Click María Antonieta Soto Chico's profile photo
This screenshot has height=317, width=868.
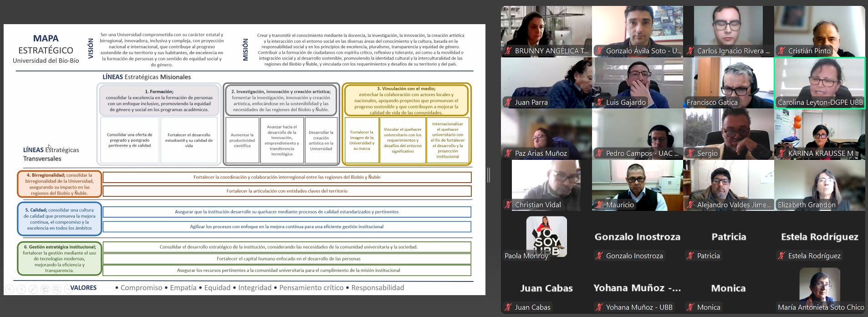[x=820, y=287]
